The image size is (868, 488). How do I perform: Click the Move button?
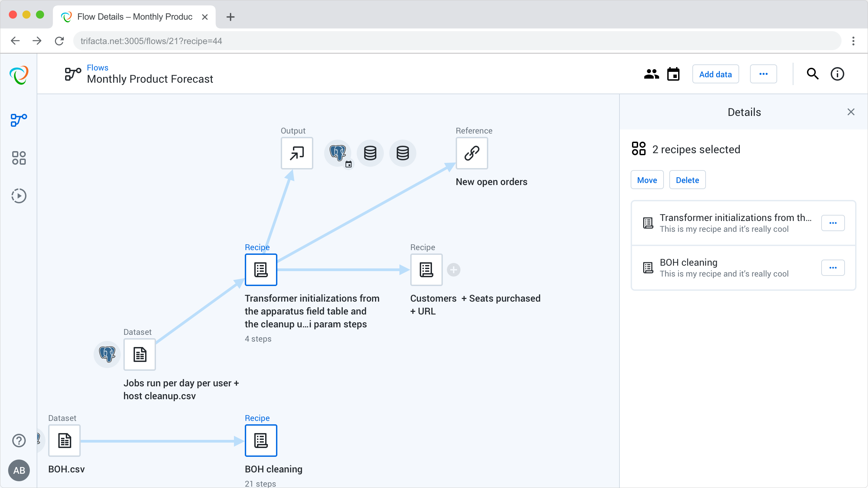tap(647, 180)
